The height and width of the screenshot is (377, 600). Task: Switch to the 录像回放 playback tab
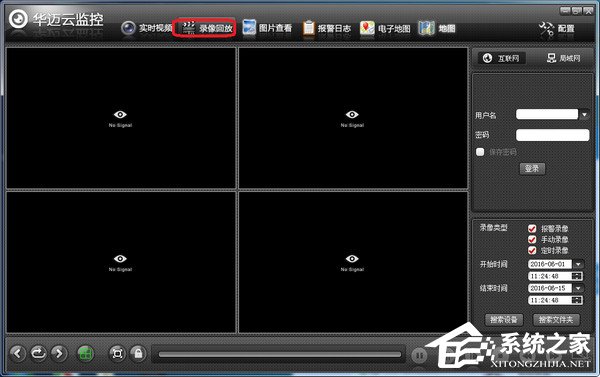[204, 28]
